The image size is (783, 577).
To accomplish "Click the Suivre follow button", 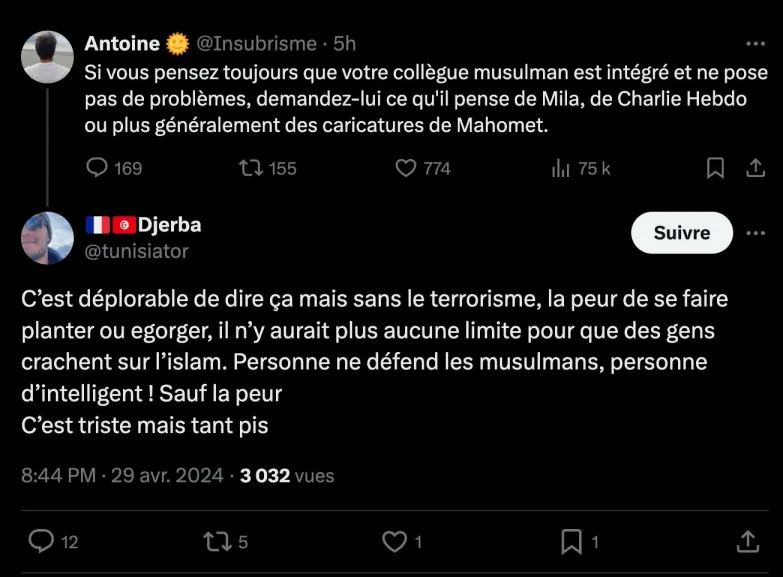I will (x=682, y=233).
